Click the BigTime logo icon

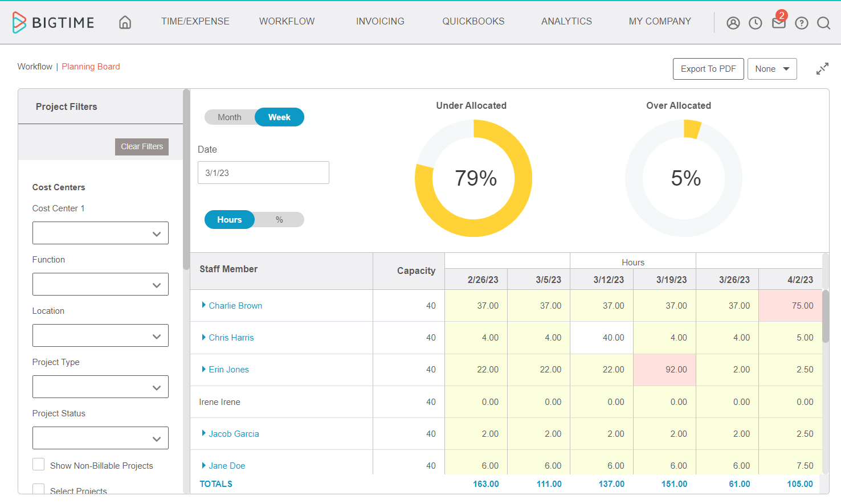click(19, 22)
